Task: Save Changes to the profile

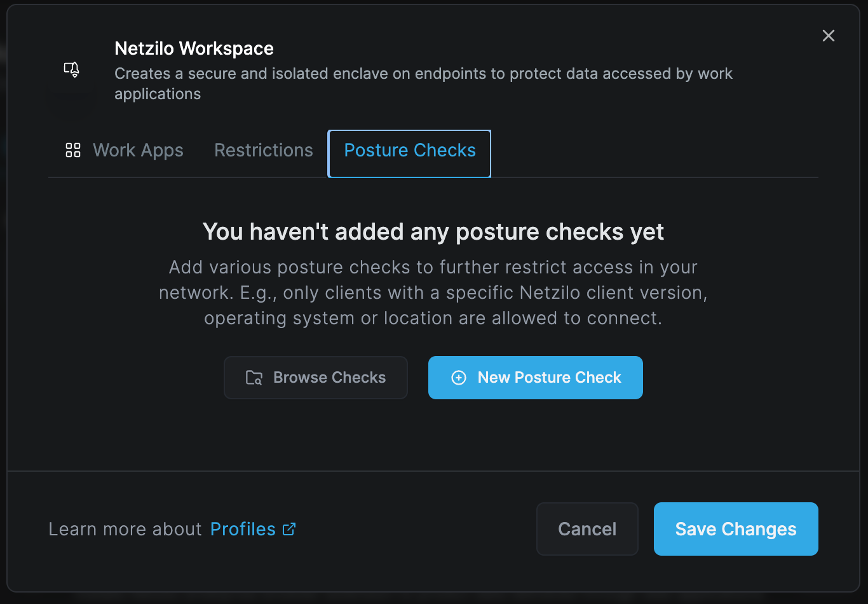Action: click(x=736, y=529)
